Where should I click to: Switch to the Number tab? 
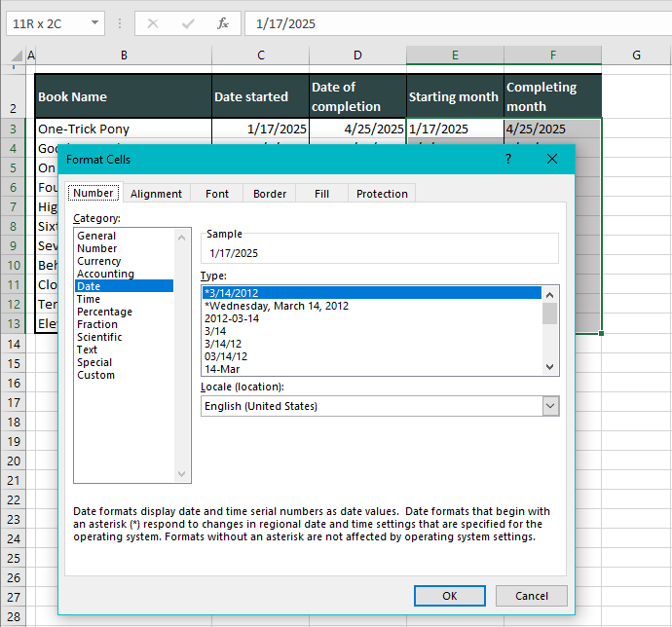(x=93, y=193)
